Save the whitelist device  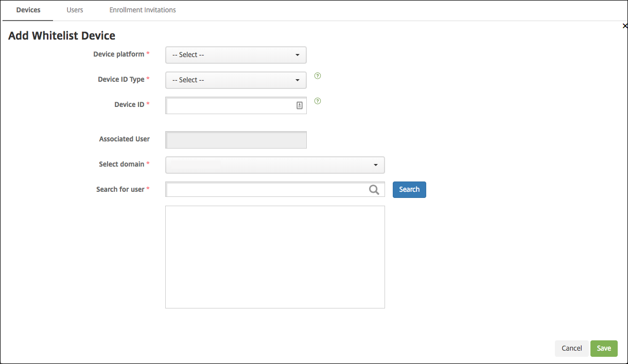[604, 348]
